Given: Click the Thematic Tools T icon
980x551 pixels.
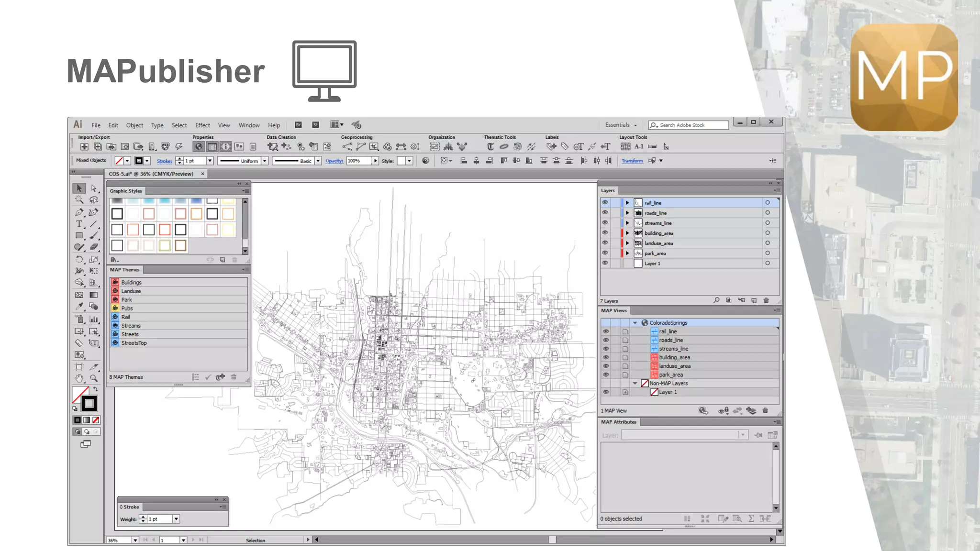Looking at the screenshot, I should [490, 147].
